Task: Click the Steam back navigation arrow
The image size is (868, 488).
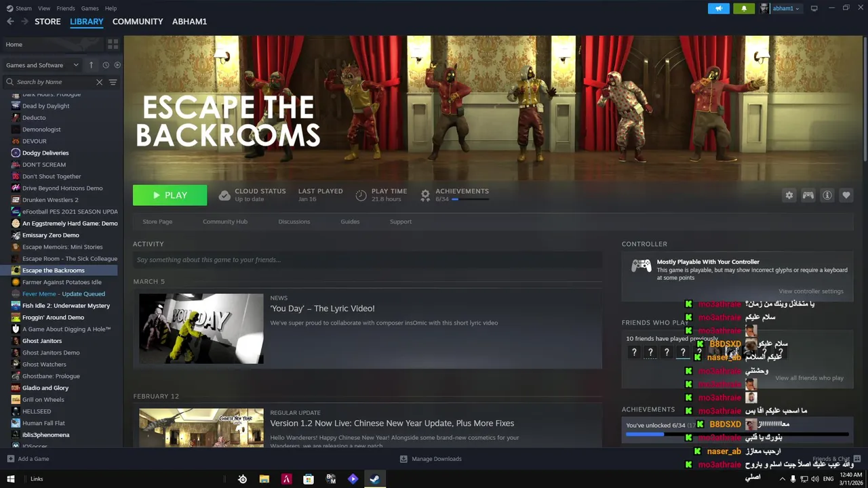Action: point(10,22)
